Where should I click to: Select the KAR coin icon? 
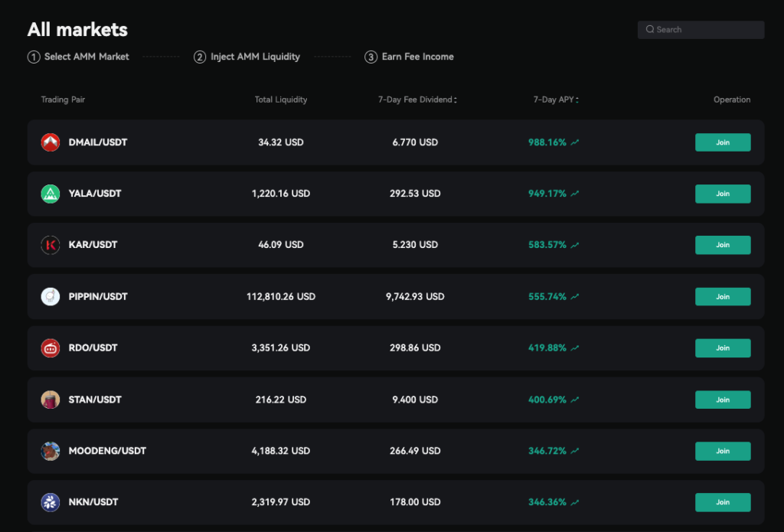click(50, 245)
